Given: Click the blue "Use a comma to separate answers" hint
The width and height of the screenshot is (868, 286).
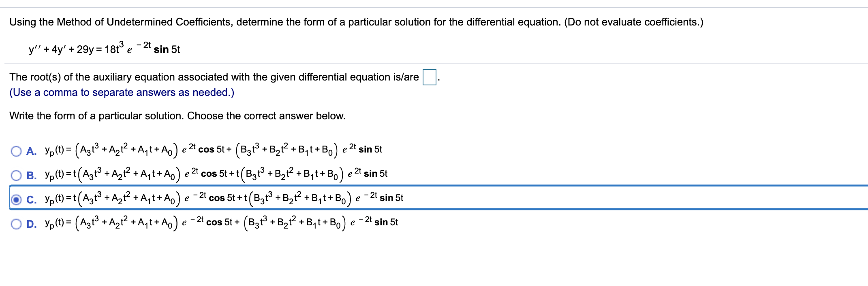Looking at the screenshot, I should point(122,93).
